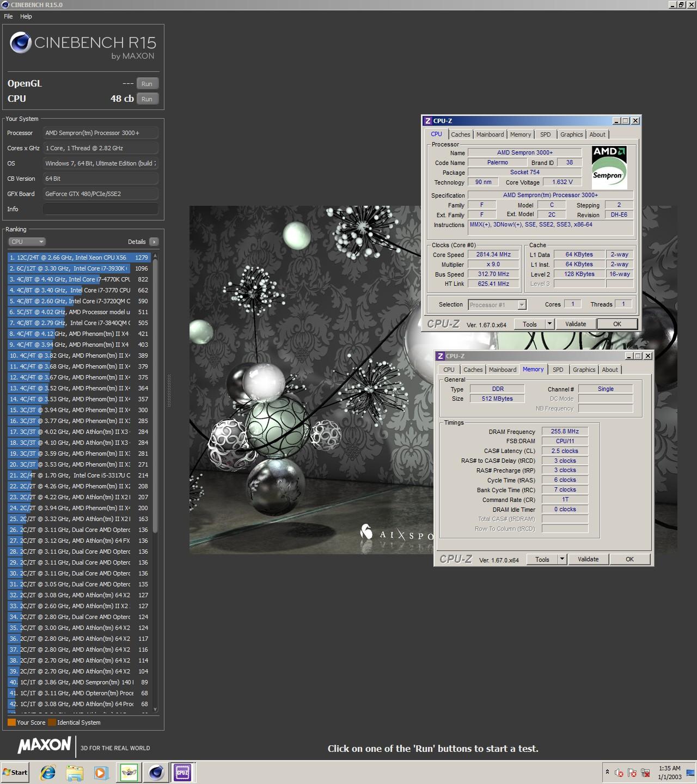Screen dimensions: 697x784
Task: Click the AMD Sempron logo image
Action: (608, 167)
